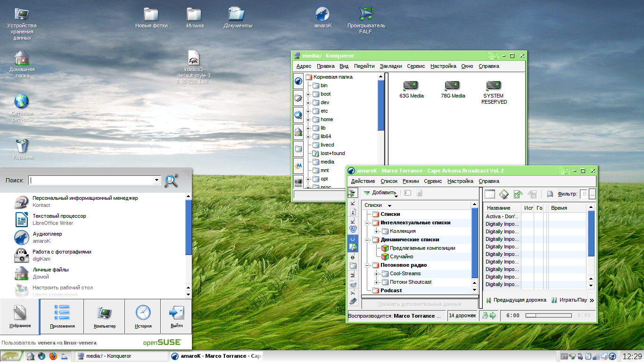
Task: Click the Выйти tab in start menu
Action: [177, 317]
